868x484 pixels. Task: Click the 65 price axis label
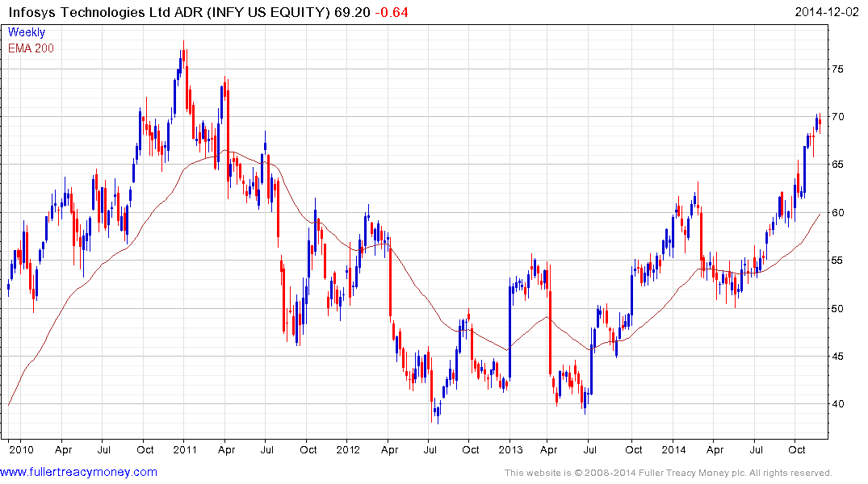point(837,165)
